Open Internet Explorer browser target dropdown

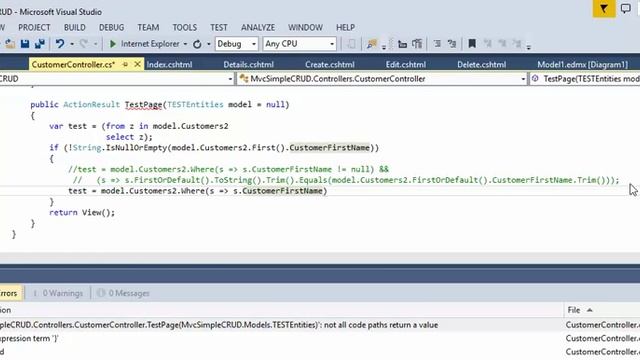click(x=185, y=44)
